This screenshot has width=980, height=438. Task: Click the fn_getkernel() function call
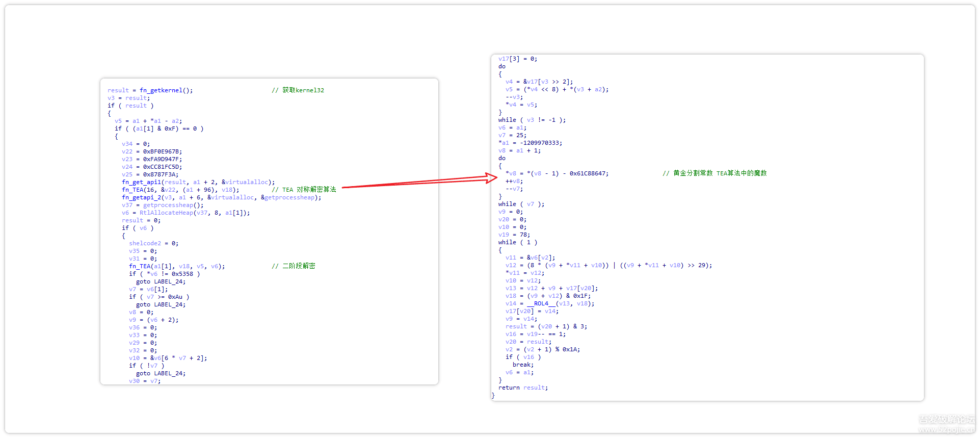tap(166, 90)
